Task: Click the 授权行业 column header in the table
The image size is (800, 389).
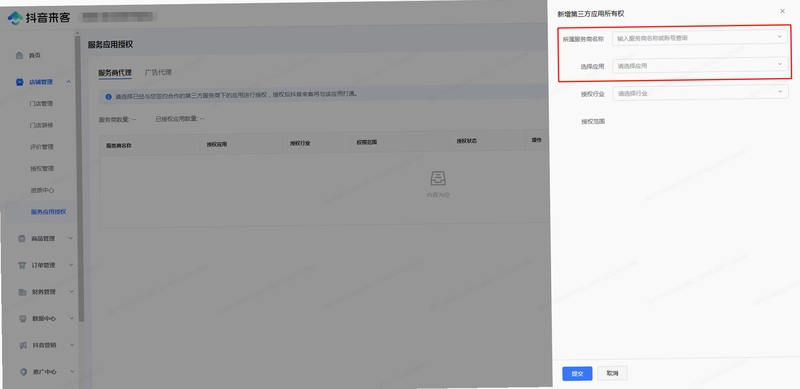Action: coord(300,143)
